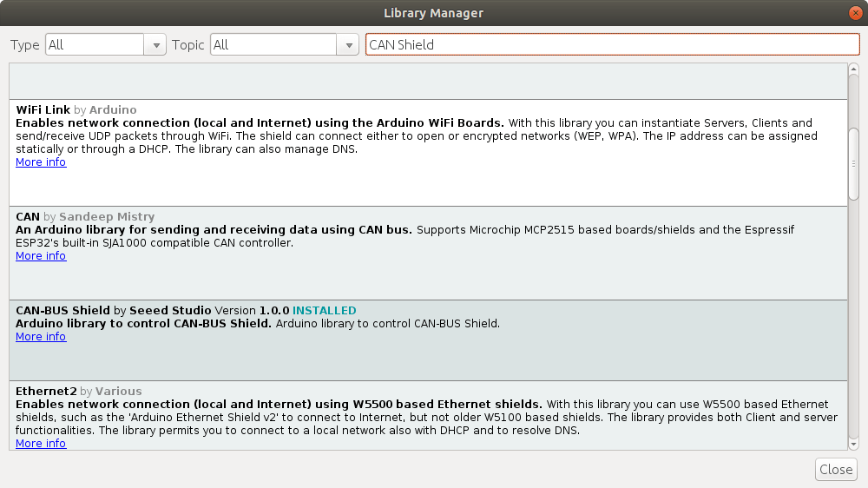Screen dimensions: 868x488
Task: Select the WiFi Link library entry title
Action: click(43, 110)
